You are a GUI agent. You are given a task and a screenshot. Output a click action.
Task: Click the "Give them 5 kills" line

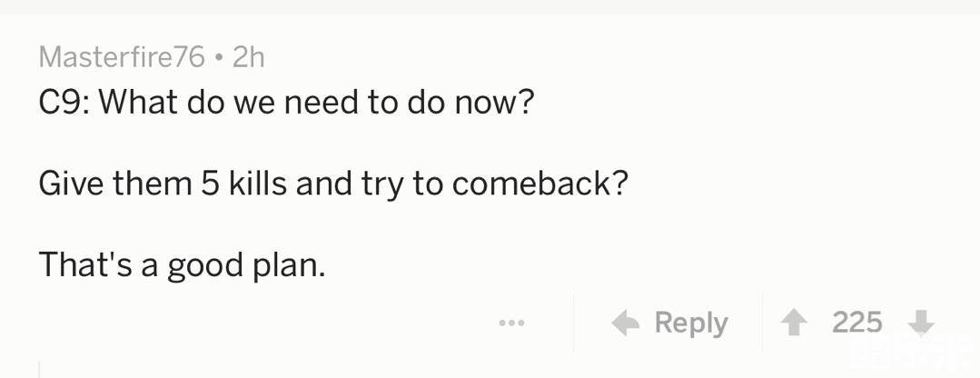pyautogui.click(x=333, y=184)
